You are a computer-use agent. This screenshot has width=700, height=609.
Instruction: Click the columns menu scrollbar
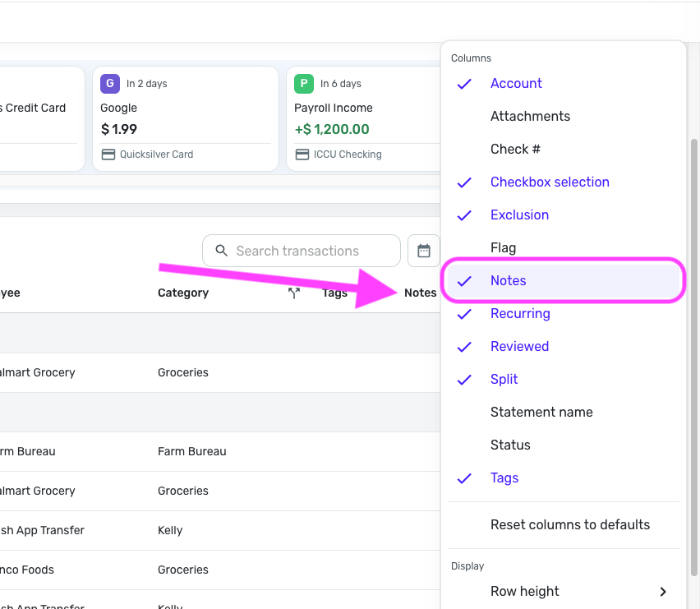tap(693, 358)
